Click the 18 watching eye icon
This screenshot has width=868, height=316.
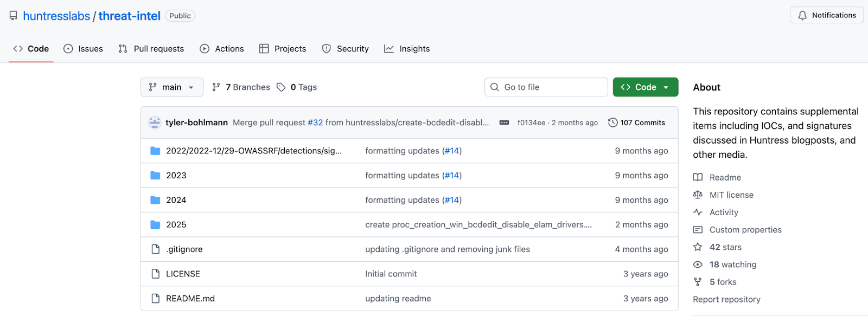pos(698,265)
